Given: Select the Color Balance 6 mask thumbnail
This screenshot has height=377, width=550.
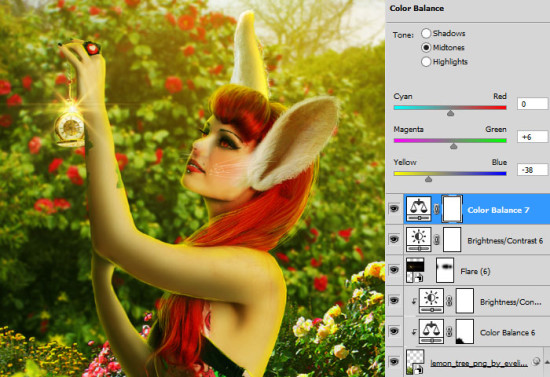Looking at the screenshot, I should pyautogui.click(x=465, y=331).
